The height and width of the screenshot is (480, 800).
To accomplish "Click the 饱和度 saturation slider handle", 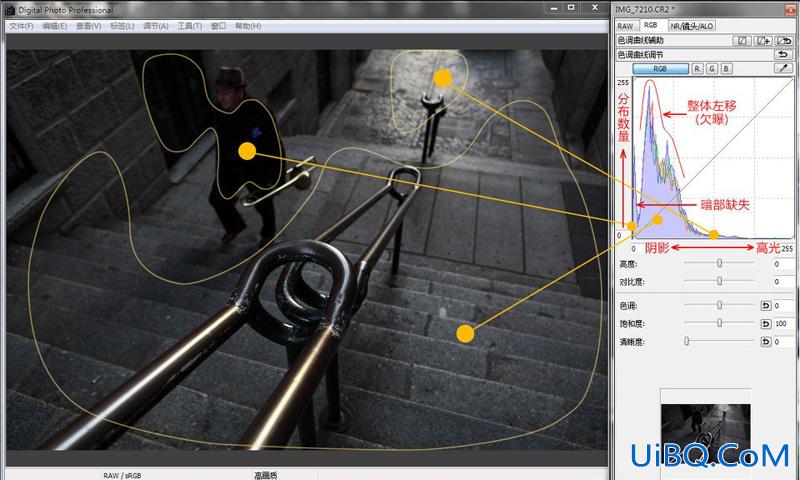I will pyautogui.click(x=719, y=323).
